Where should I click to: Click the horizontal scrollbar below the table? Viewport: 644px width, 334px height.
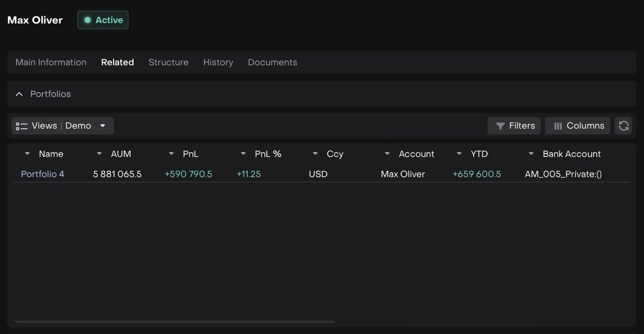pos(174,322)
